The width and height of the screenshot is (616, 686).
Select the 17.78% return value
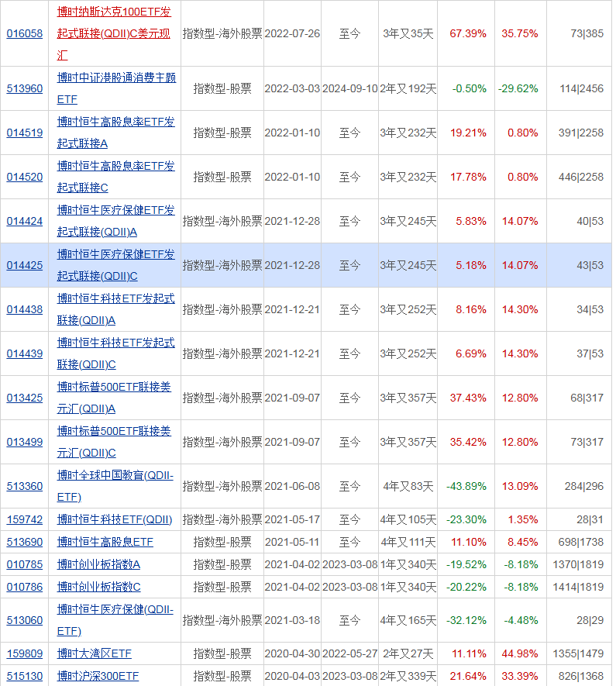pyautogui.click(x=468, y=178)
